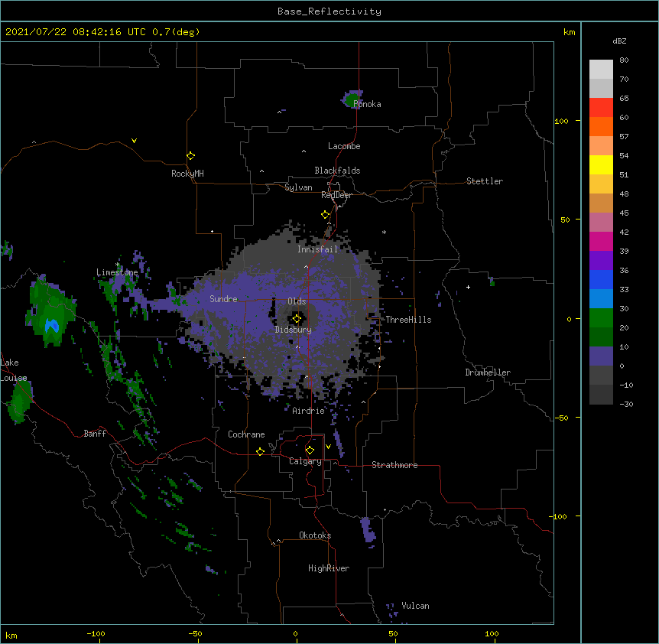Click the Olds city label

[x=297, y=301]
